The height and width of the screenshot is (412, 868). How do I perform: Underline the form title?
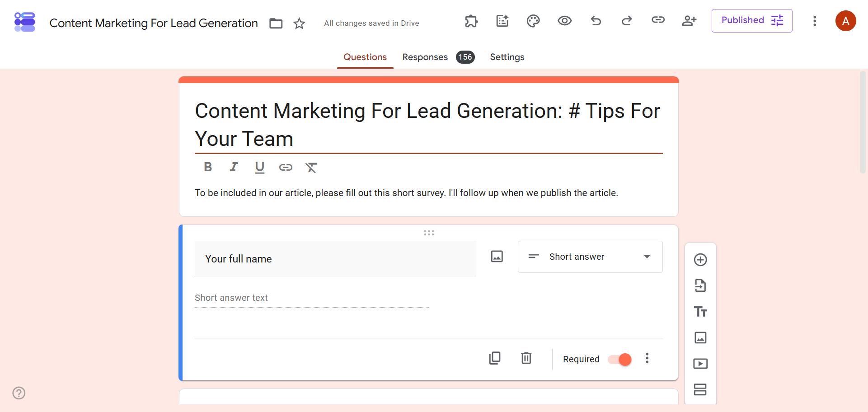pos(259,168)
